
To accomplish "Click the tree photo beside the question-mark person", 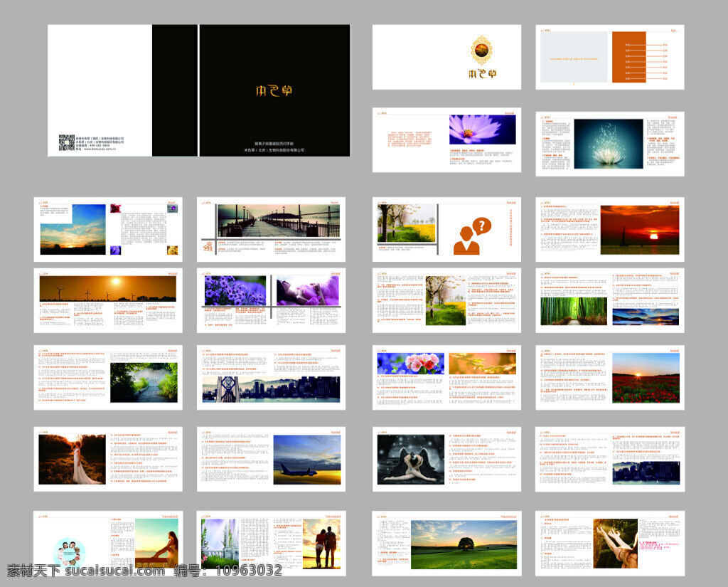I will point(407,223).
